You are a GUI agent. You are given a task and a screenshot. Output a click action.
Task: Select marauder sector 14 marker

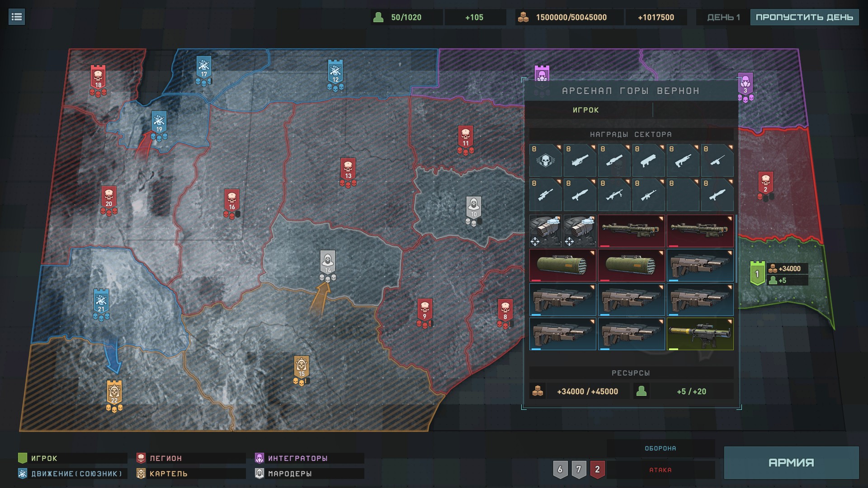328,262
